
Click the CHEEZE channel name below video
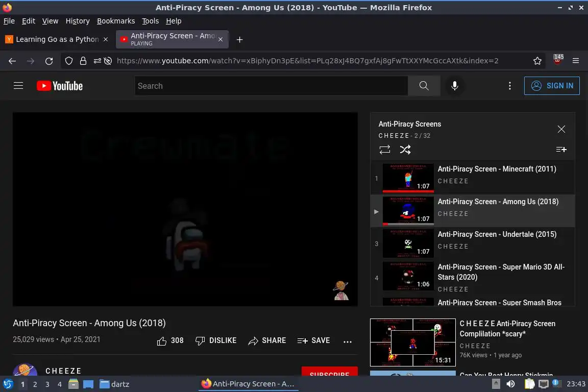click(x=63, y=371)
